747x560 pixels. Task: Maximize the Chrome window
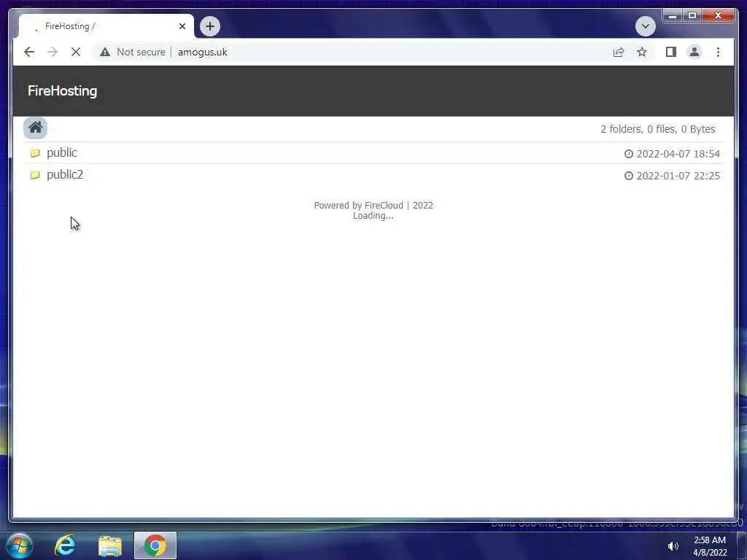click(x=692, y=16)
